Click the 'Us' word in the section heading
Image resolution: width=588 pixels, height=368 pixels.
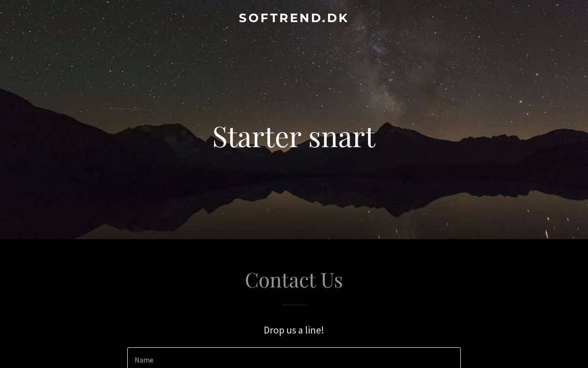(332, 280)
